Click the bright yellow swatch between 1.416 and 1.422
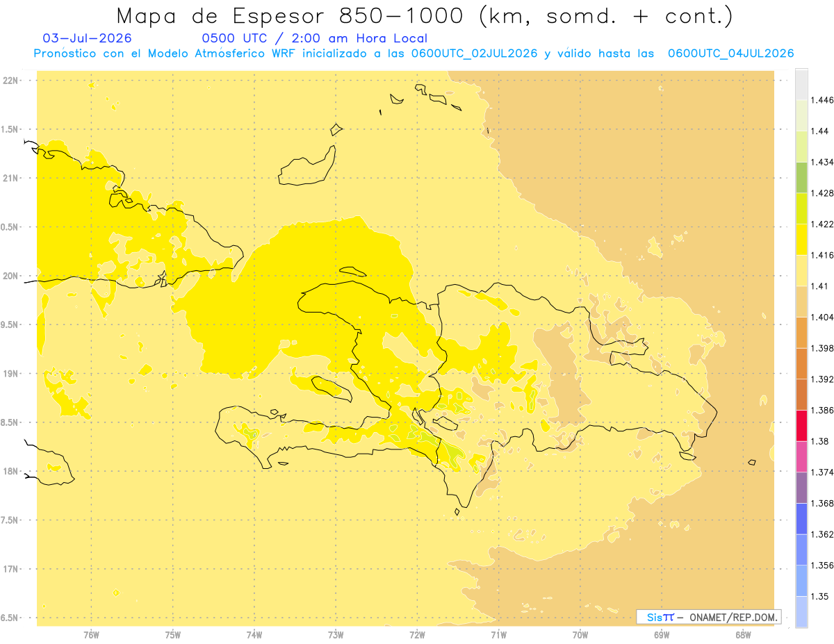This screenshot has width=834, height=644. click(x=801, y=239)
